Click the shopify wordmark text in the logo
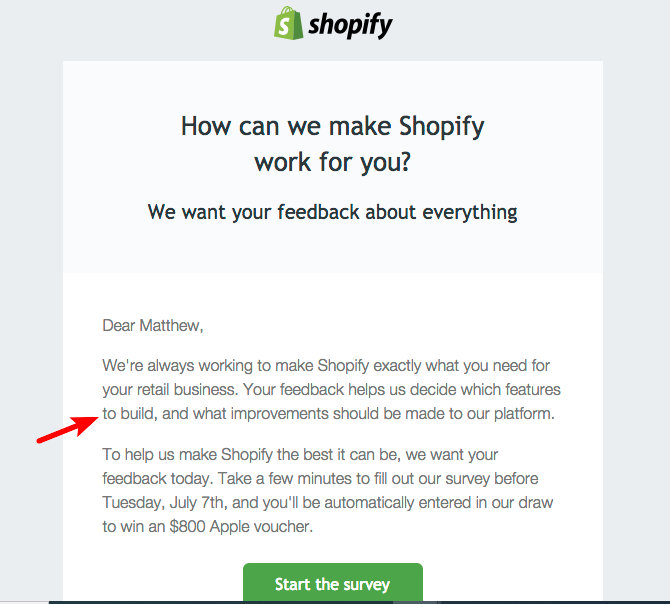670x604 pixels. (350, 25)
